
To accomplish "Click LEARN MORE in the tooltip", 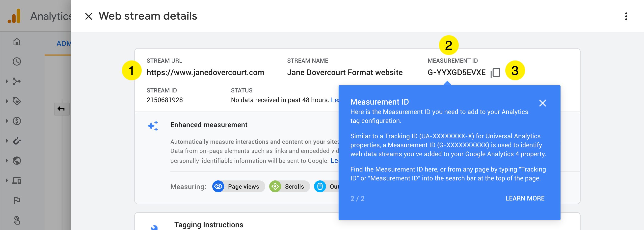I will [x=525, y=199].
